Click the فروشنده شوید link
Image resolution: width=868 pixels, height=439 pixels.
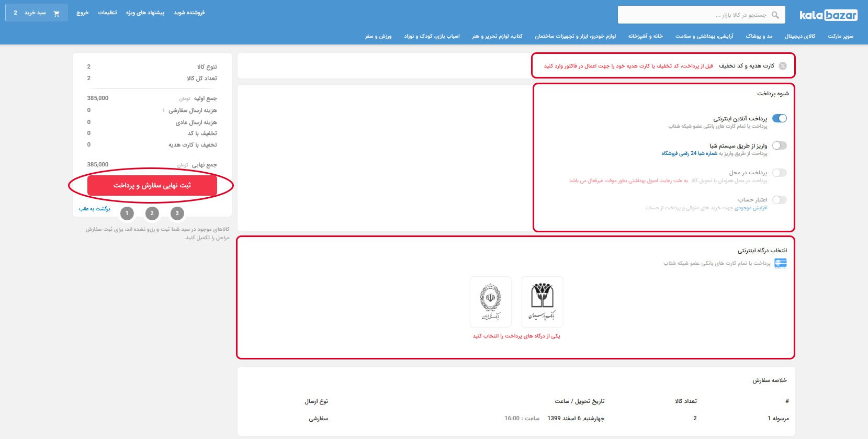(x=189, y=13)
